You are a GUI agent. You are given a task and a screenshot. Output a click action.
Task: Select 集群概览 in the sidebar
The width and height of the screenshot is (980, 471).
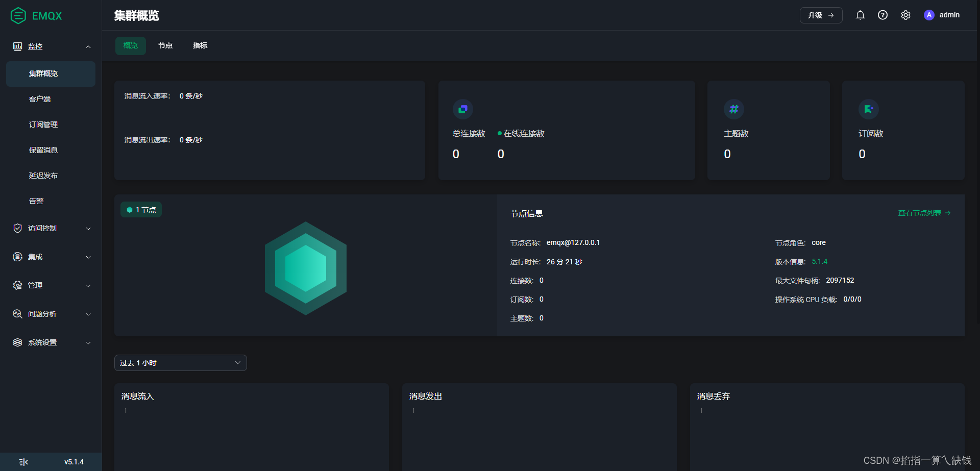click(x=51, y=73)
